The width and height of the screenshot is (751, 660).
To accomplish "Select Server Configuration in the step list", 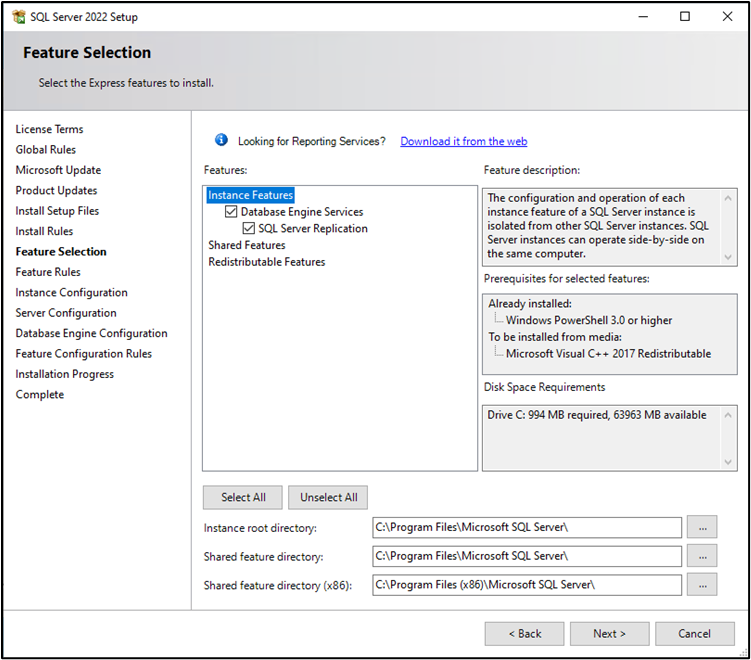I will [66, 313].
